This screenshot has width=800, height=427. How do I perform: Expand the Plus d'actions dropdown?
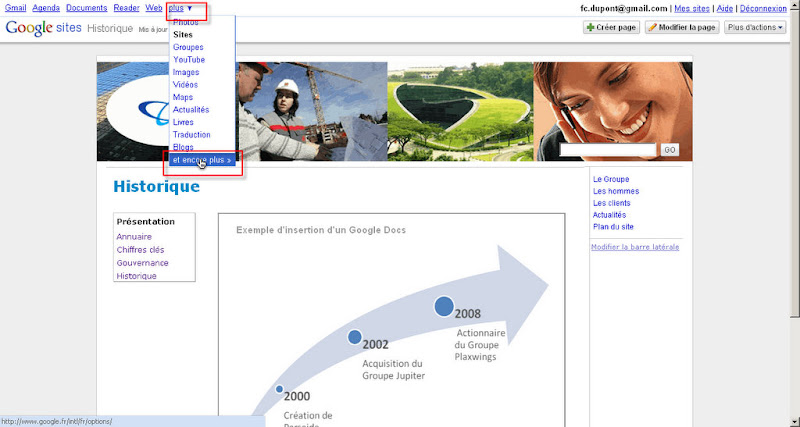[x=755, y=28]
